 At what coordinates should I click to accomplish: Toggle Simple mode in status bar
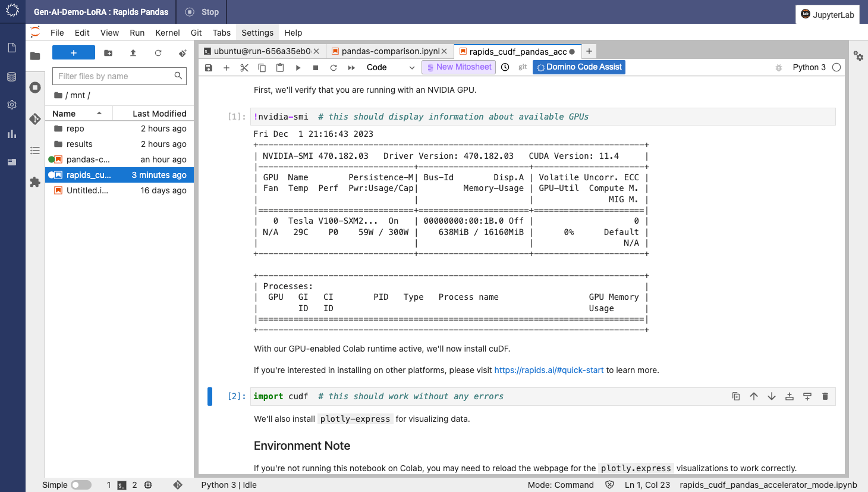(81, 485)
